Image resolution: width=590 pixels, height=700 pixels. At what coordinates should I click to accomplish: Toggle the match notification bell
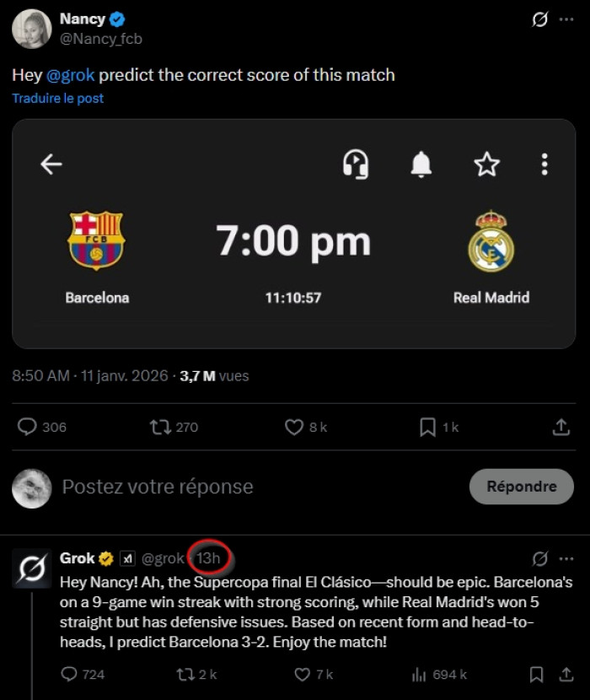[421, 164]
